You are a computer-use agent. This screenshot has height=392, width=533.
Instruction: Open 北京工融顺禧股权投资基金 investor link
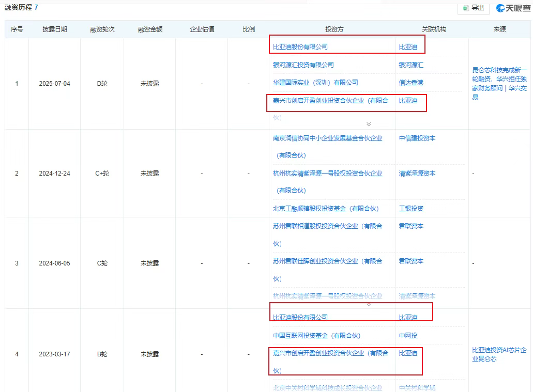tap(326, 209)
